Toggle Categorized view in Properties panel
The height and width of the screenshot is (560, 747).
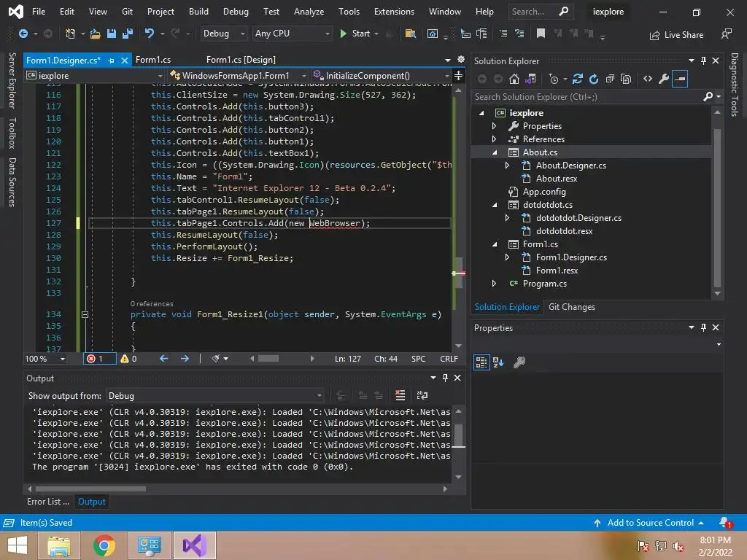pyautogui.click(x=481, y=362)
